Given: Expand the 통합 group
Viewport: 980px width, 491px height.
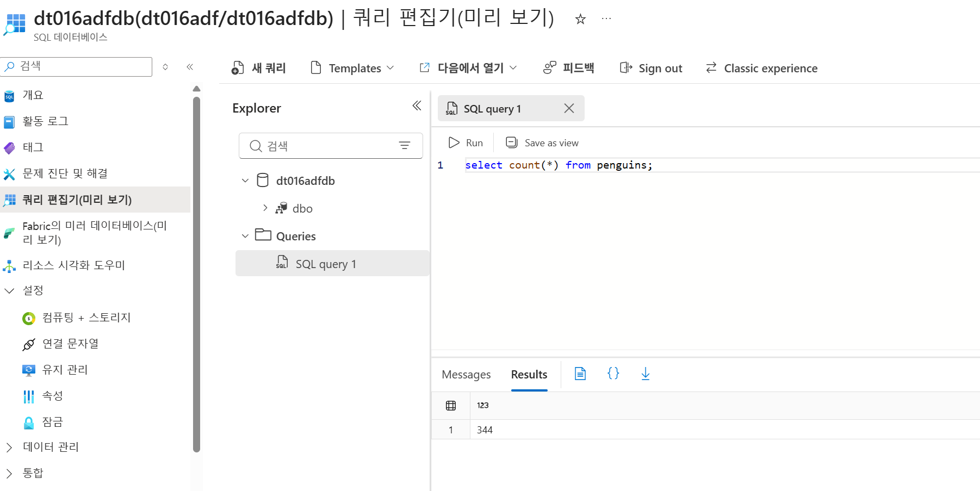Looking at the screenshot, I should pos(9,474).
